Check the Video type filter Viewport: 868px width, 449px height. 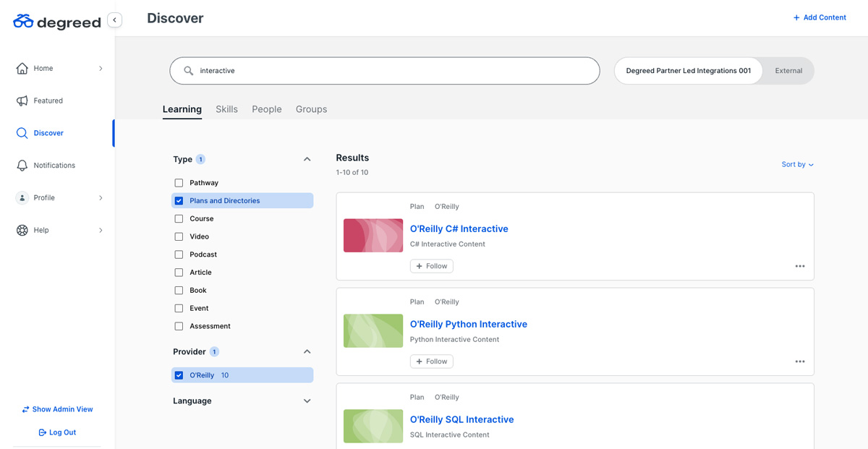pyautogui.click(x=179, y=236)
